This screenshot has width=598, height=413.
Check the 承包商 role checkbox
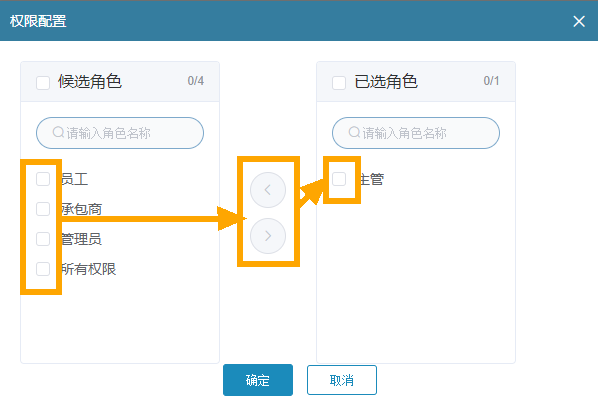coord(43,209)
